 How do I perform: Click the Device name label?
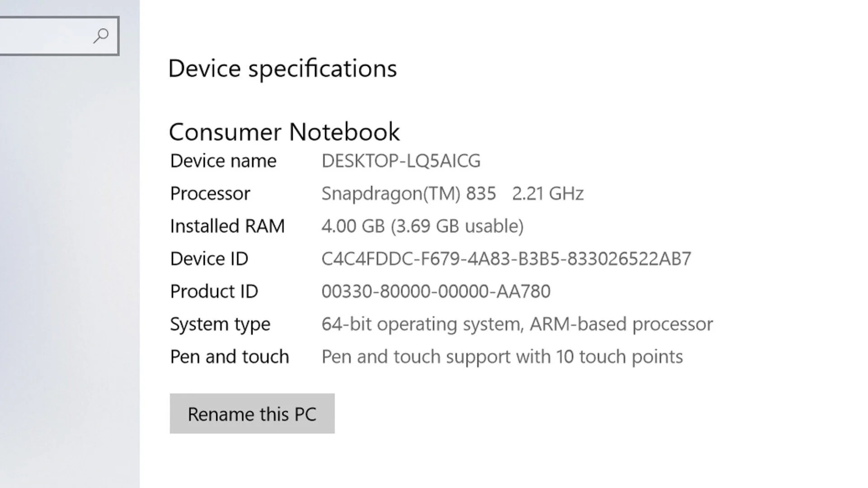coord(222,161)
